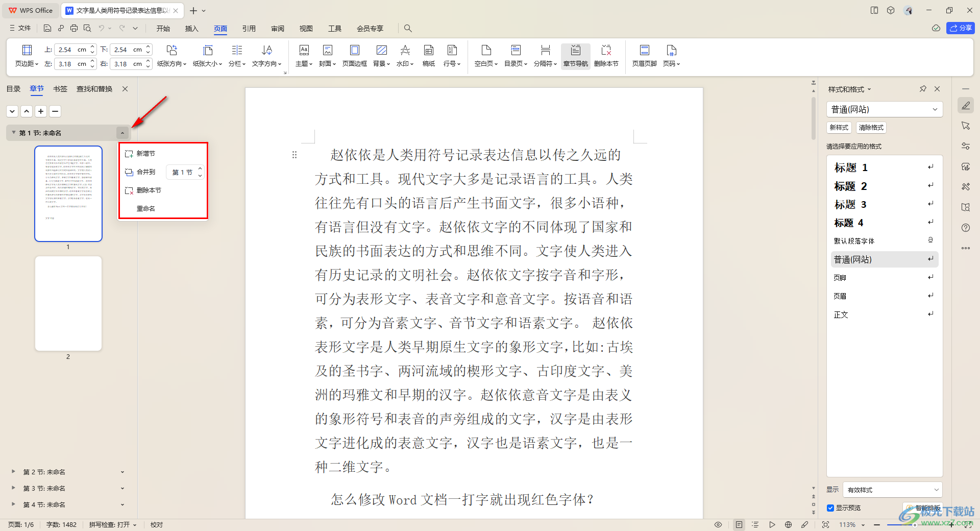Open paper size options
The height and width of the screenshot is (531, 980).
tap(207, 56)
